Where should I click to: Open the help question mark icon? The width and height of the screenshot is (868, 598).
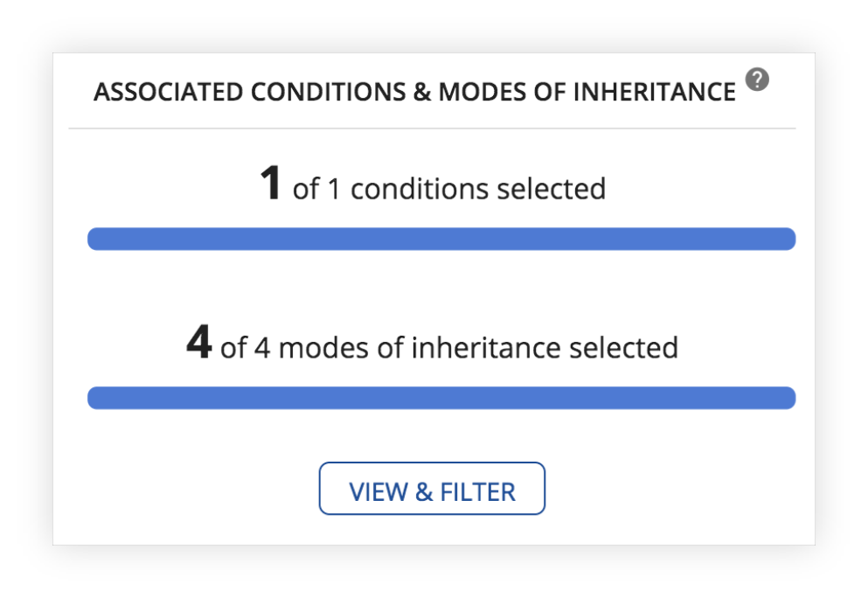pyautogui.click(x=757, y=80)
